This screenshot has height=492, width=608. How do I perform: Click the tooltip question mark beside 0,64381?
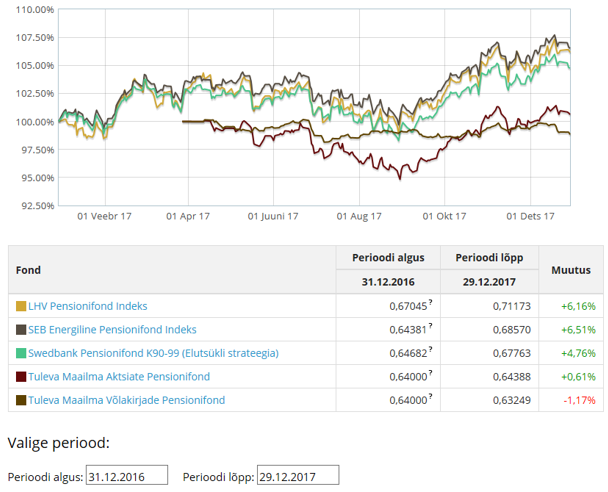click(x=431, y=325)
